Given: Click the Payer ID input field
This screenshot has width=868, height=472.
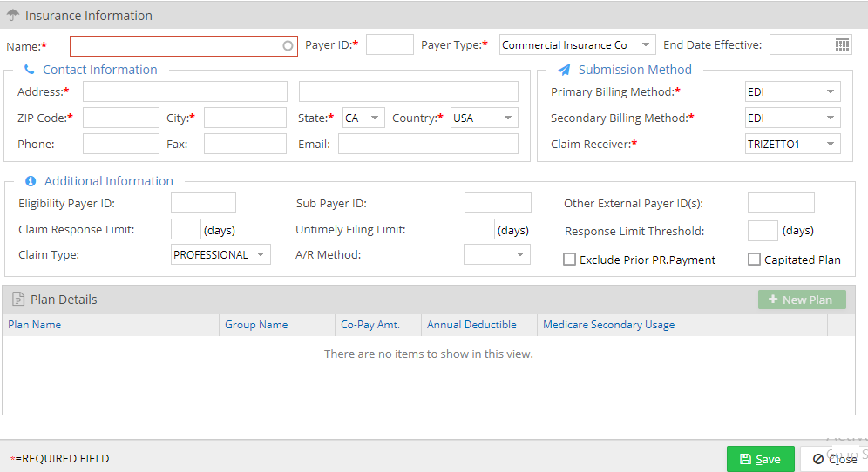Looking at the screenshot, I should 390,44.
